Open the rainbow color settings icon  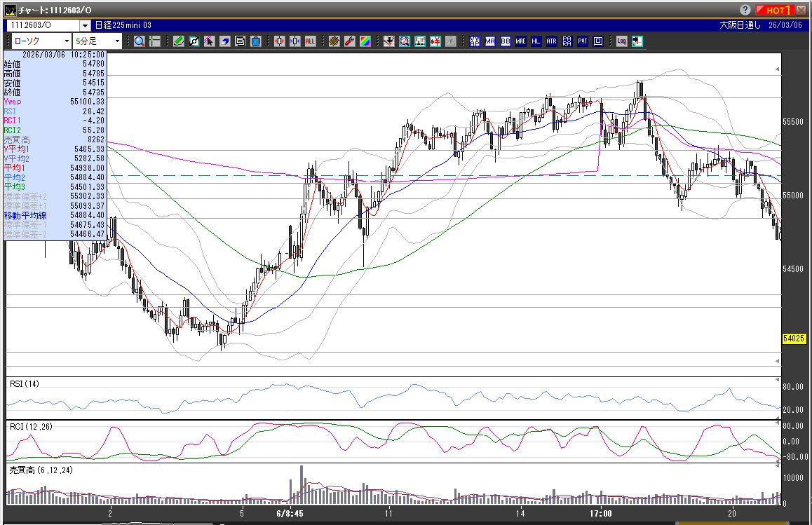click(365, 41)
